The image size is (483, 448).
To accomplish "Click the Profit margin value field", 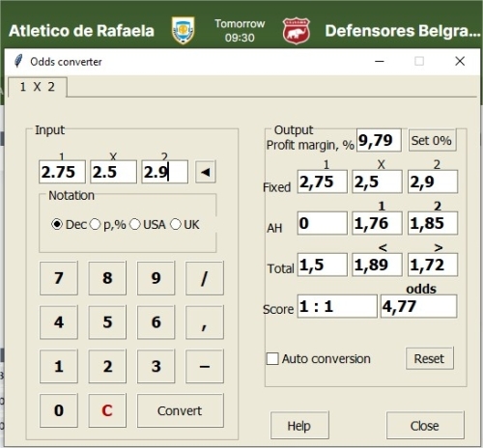I will tap(379, 140).
